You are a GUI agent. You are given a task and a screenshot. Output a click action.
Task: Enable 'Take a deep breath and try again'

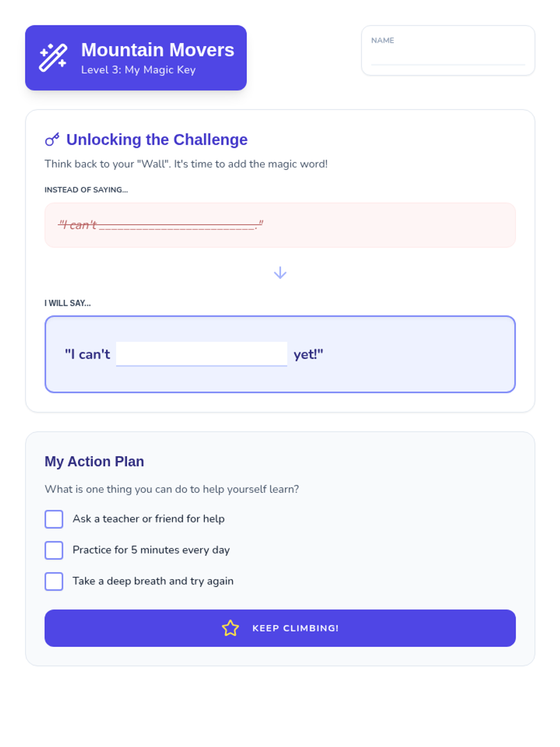pos(54,581)
